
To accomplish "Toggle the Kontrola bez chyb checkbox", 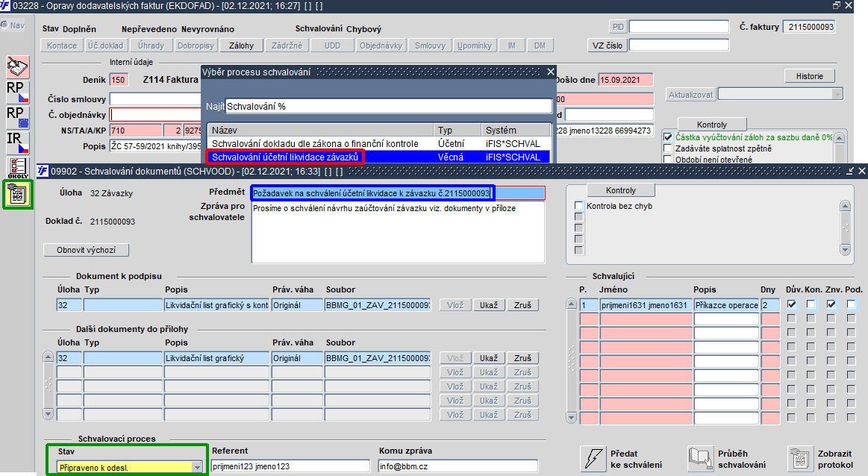I will coord(579,206).
